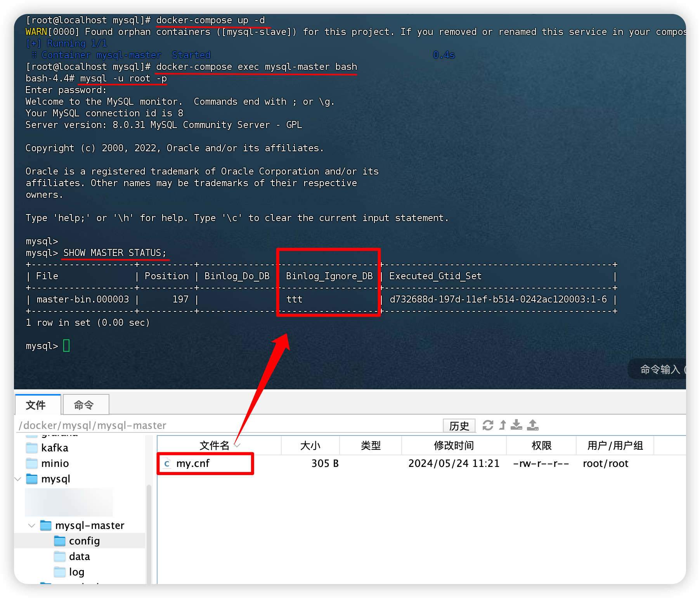Click the path field /docker/mysql/mysql-master
Image resolution: width=700 pixels, height=598 pixels.
[x=229, y=425]
